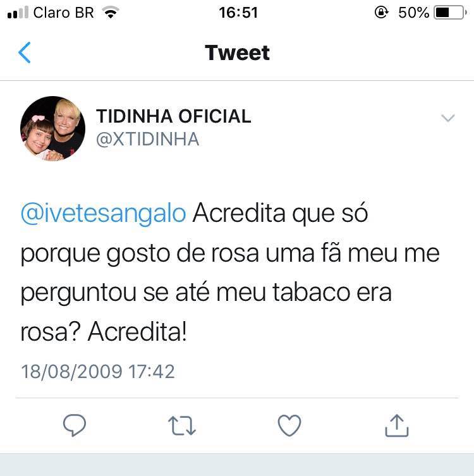Tap the tweet text about rosa
Screen dimensions: 474x476
point(230,273)
